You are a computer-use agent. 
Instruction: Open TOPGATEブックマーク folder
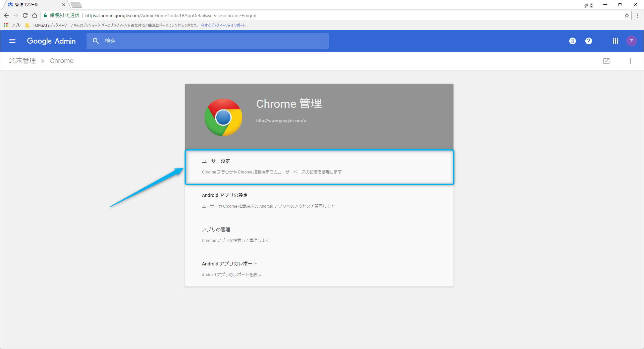coord(46,25)
